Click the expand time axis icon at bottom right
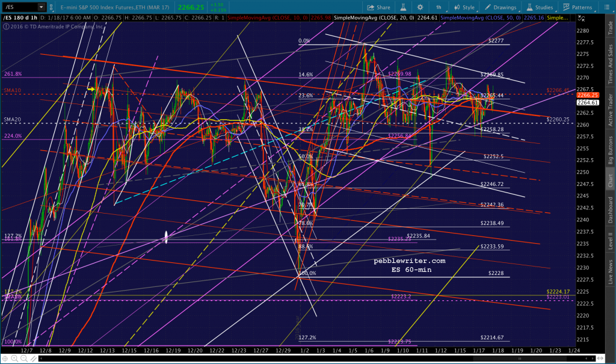 [600, 359]
